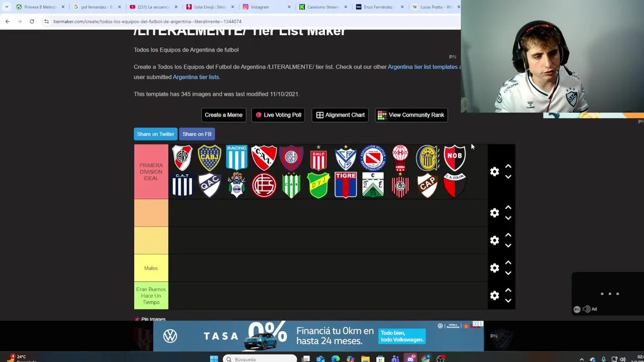Go back in browser
Viewport: 644px width, 362px height.
(x=8, y=22)
